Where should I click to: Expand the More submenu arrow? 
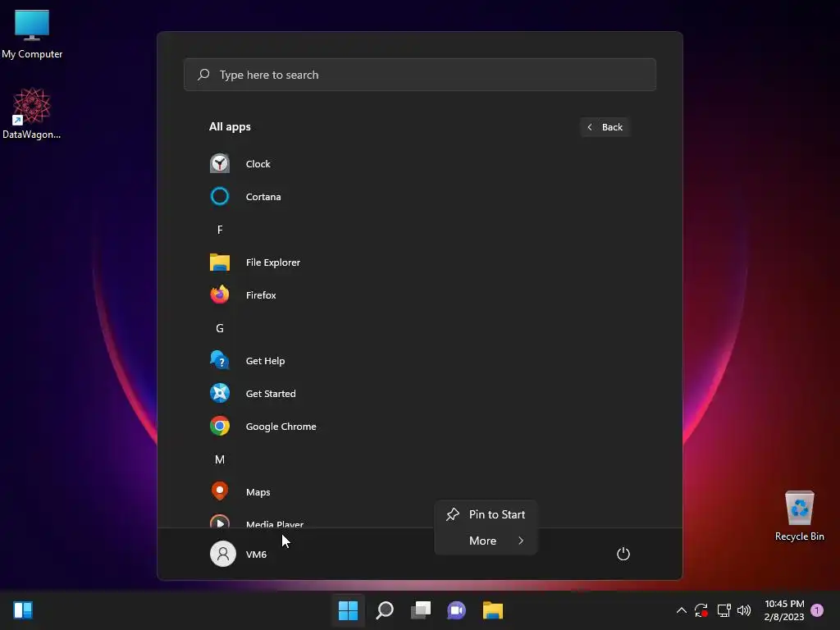521,541
